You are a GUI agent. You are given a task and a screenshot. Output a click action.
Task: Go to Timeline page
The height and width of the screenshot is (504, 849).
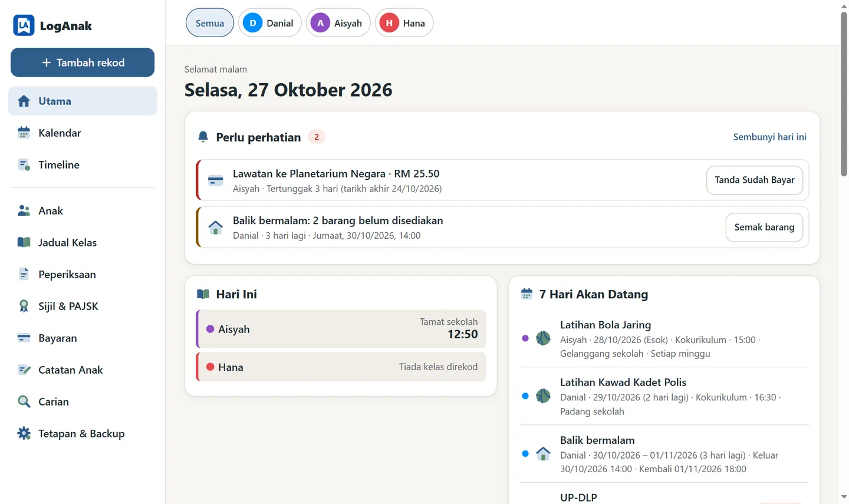point(83,164)
